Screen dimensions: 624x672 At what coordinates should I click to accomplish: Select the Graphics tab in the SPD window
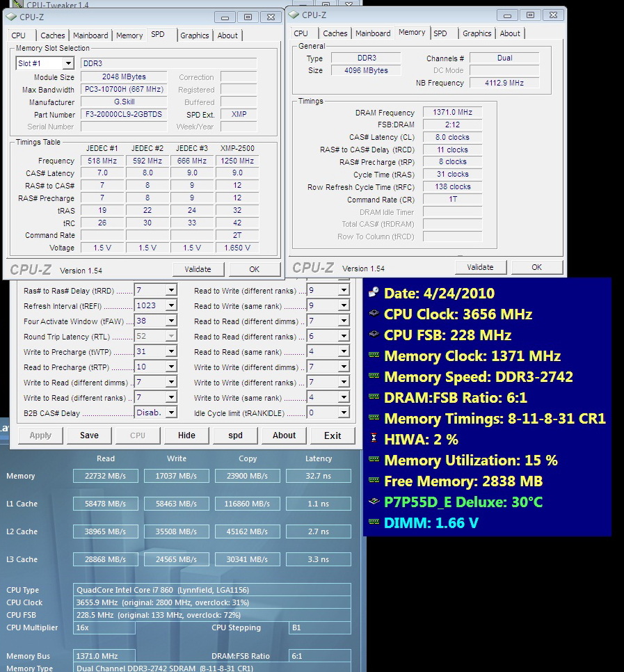point(195,35)
